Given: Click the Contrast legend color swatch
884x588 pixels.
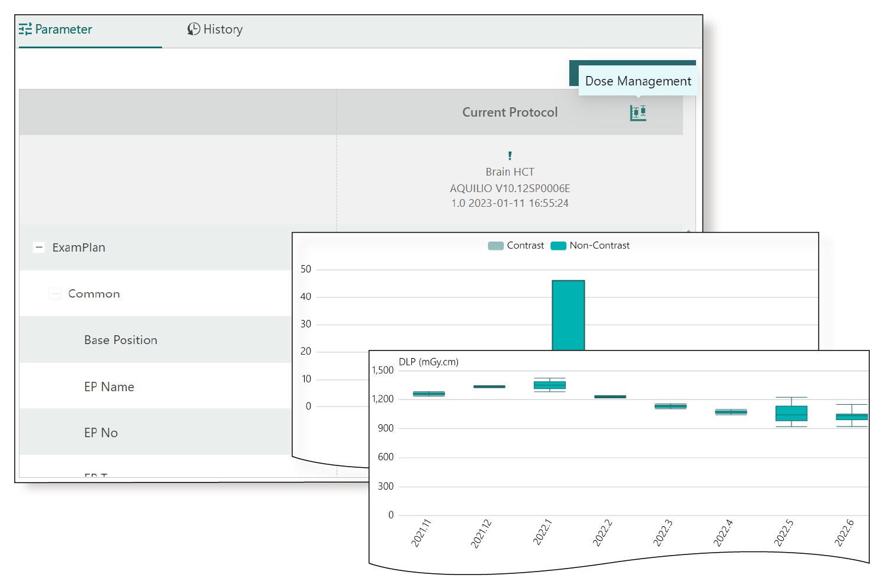Looking at the screenshot, I should pos(496,246).
